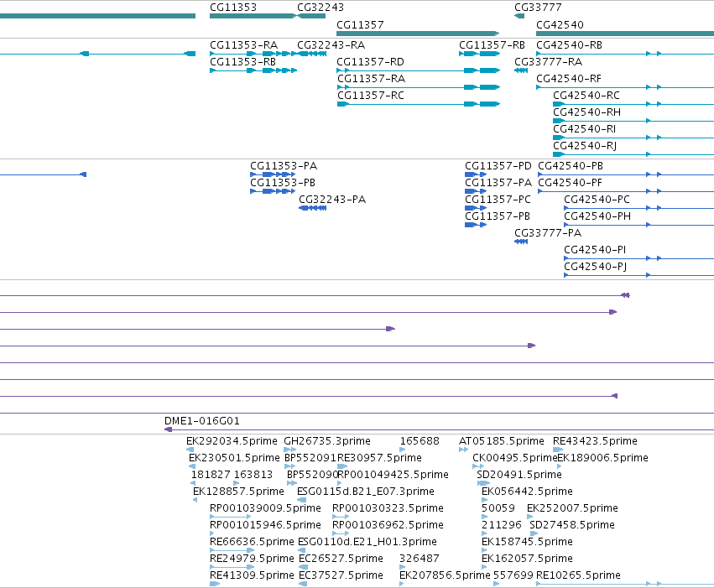The height and width of the screenshot is (588, 714).
Task: Click transcript label CG11357-RC
Action: (371, 96)
